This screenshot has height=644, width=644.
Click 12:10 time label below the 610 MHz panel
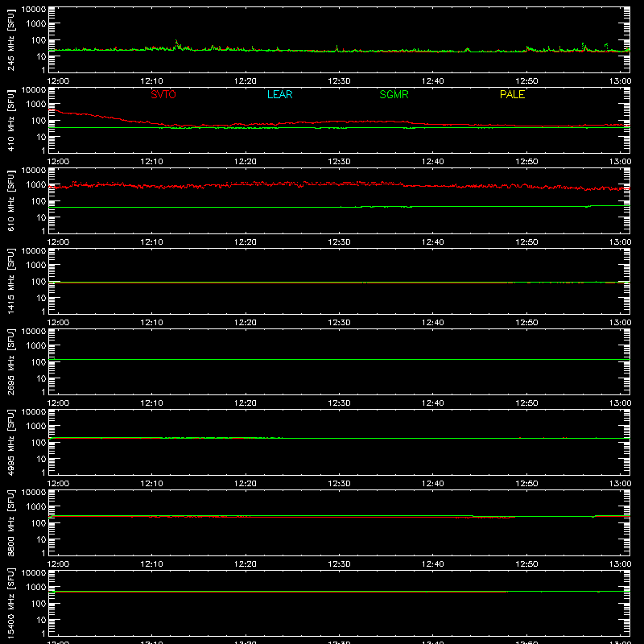click(x=151, y=242)
